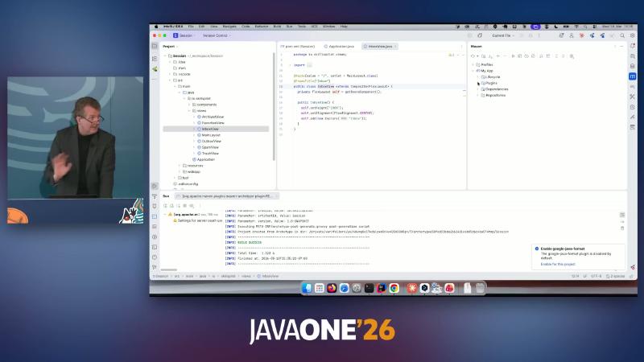Select SpamView in project tree
Image resolution: width=644 pixels, height=362 pixels.
[x=210, y=147]
